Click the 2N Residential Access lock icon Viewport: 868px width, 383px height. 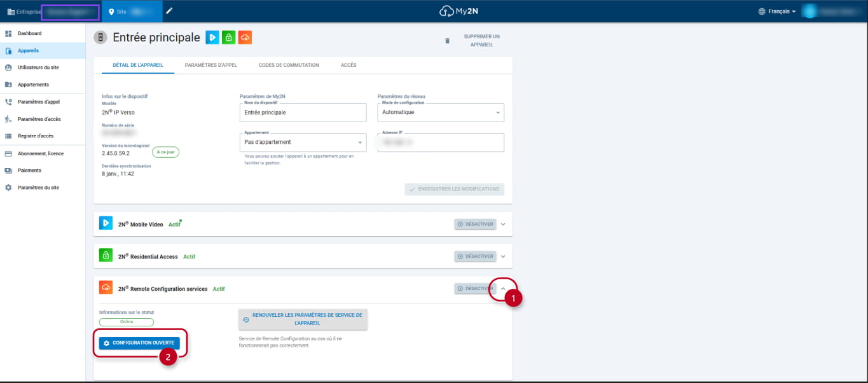106,256
